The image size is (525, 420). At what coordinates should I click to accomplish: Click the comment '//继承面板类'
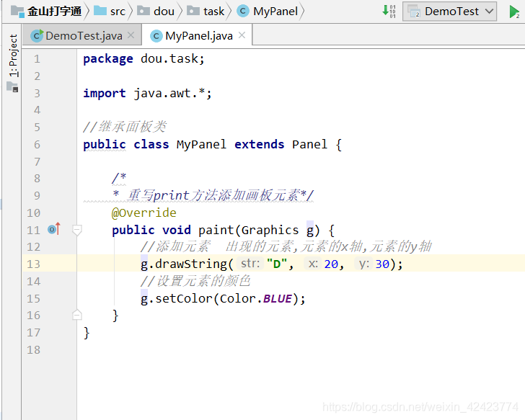pos(124,127)
